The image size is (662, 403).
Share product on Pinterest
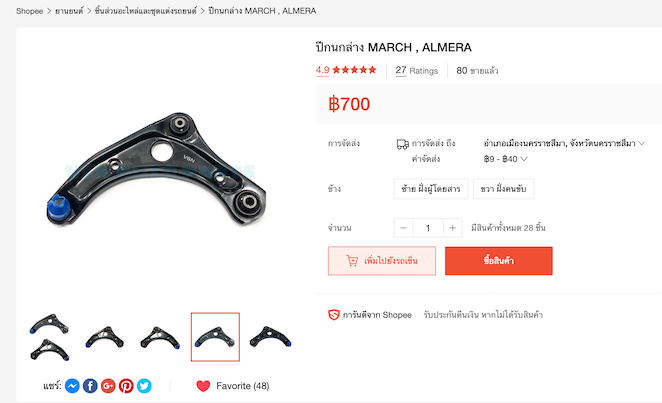coord(126,386)
